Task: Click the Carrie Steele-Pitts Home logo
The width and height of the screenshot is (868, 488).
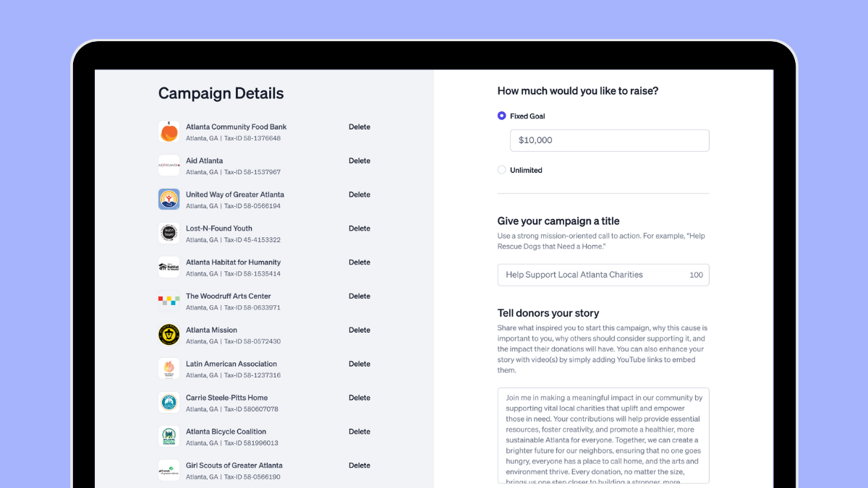Action: click(x=169, y=403)
